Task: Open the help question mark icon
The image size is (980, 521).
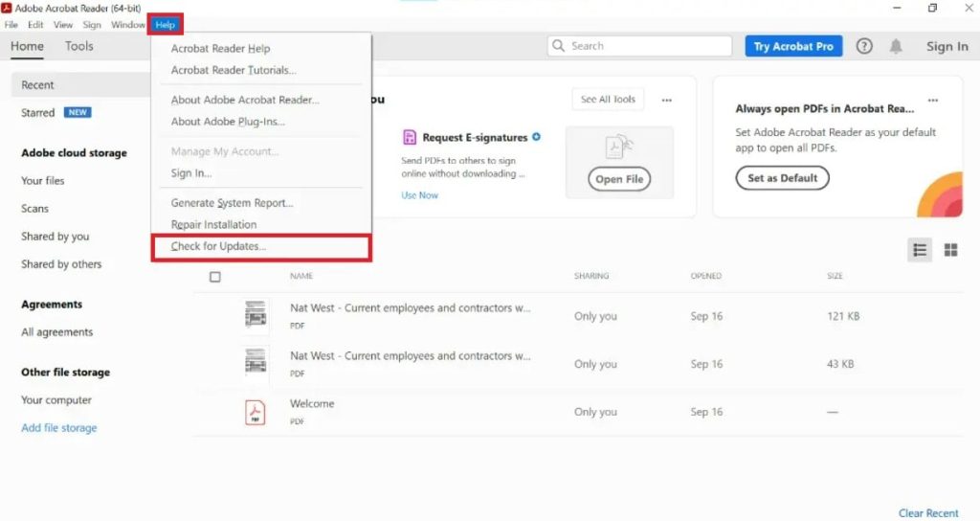Action: click(x=864, y=46)
